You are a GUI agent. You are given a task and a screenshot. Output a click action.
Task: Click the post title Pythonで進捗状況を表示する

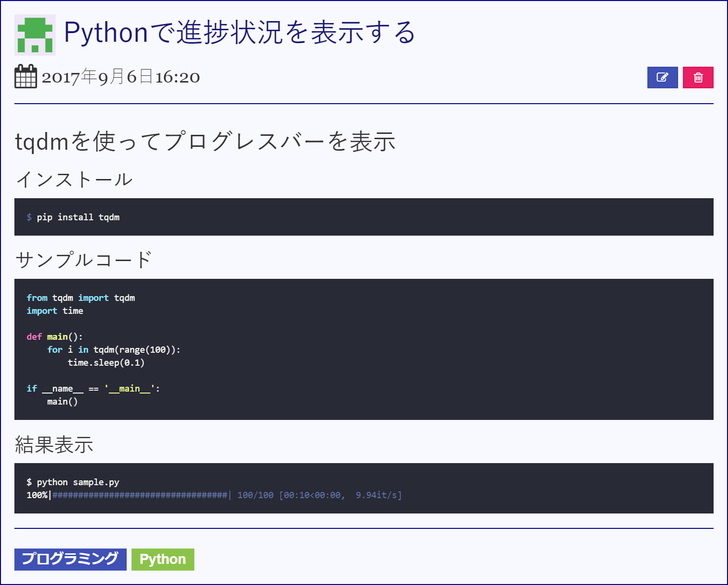click(239, 33)
